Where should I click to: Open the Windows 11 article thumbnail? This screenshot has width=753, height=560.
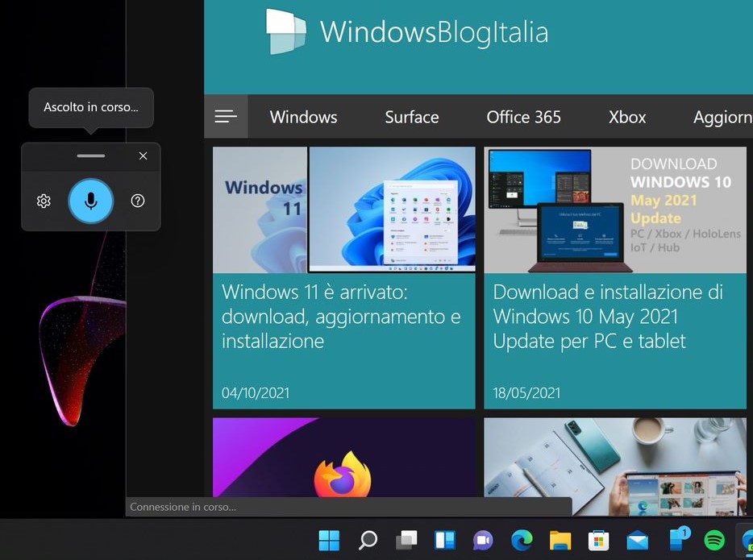(x=343, y=210)
